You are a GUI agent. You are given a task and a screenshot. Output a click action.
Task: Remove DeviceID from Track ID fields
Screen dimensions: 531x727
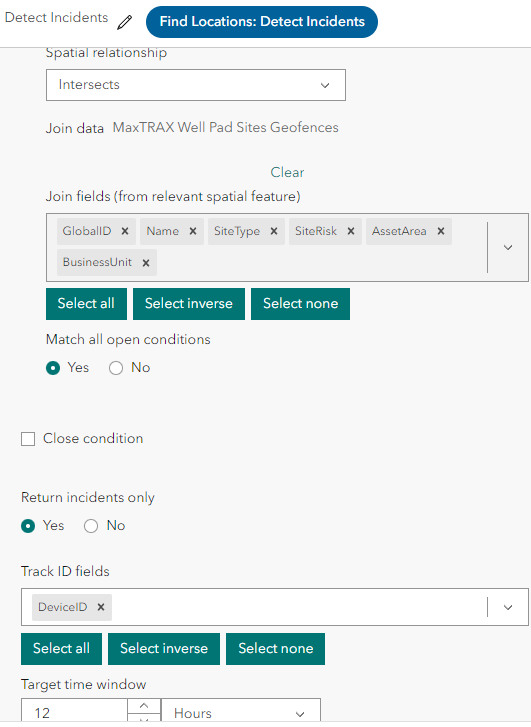tap(101, 607)
